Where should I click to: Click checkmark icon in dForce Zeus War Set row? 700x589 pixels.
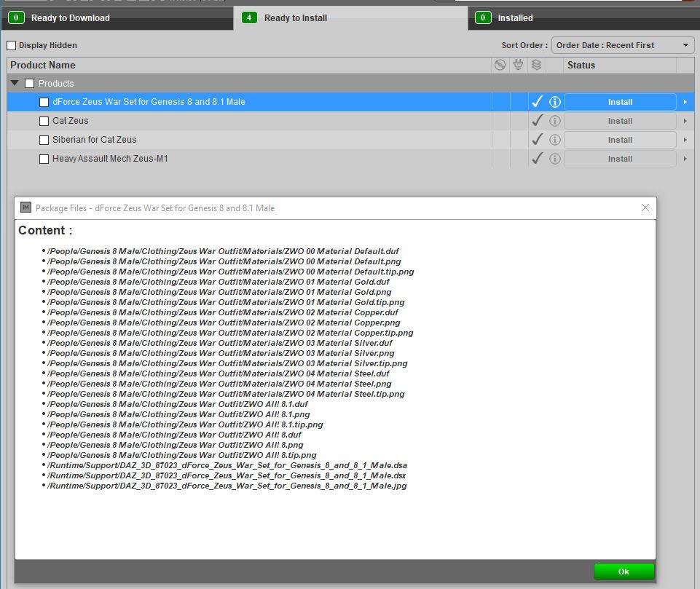coord(538,102)
